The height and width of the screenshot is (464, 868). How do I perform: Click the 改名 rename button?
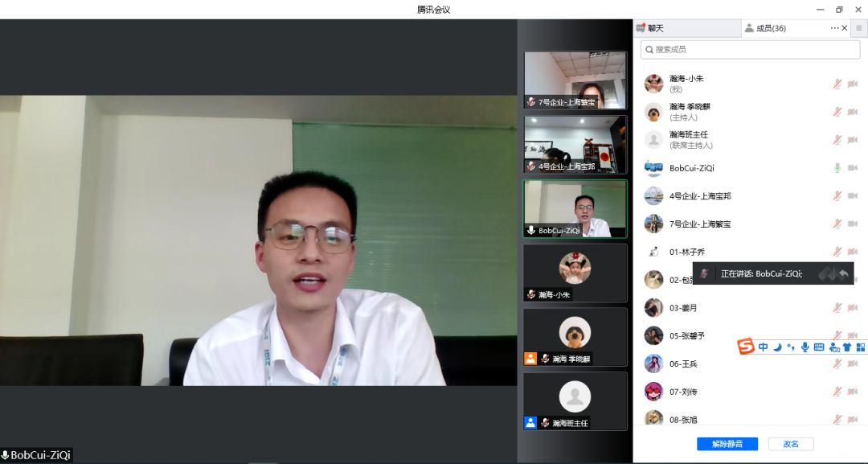tap(791, 444)
